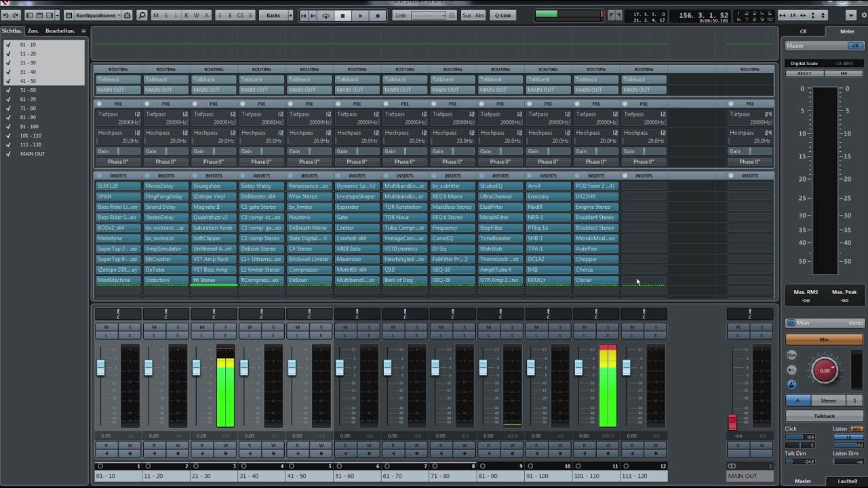
Task: Switch to the CR tab
Action: (x=803, y=31)
